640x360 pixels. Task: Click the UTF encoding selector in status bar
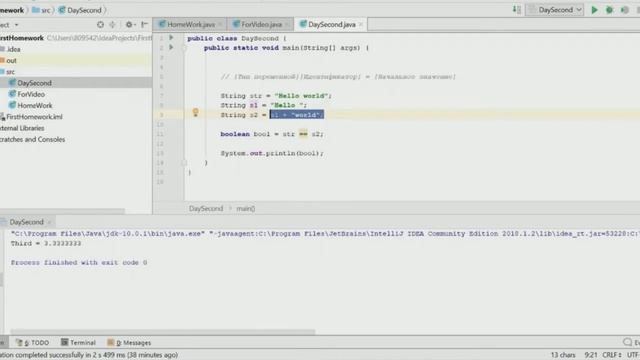pyautogui.click(x=633, y=355)
